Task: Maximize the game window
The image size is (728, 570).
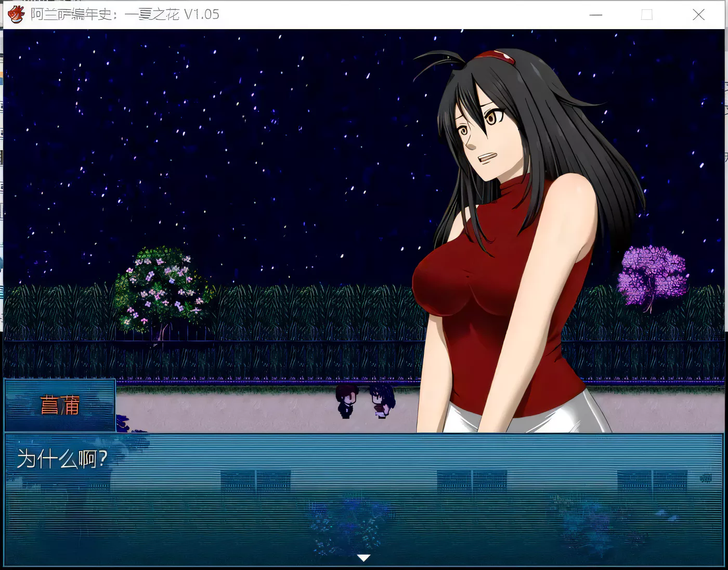Action: [647, 15]
